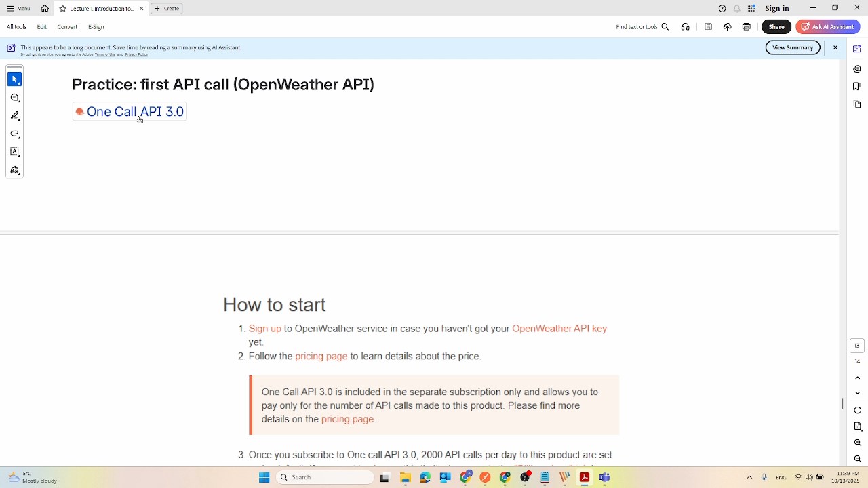Click the 'Practice: first API call' heading text

tap(223, 84)
